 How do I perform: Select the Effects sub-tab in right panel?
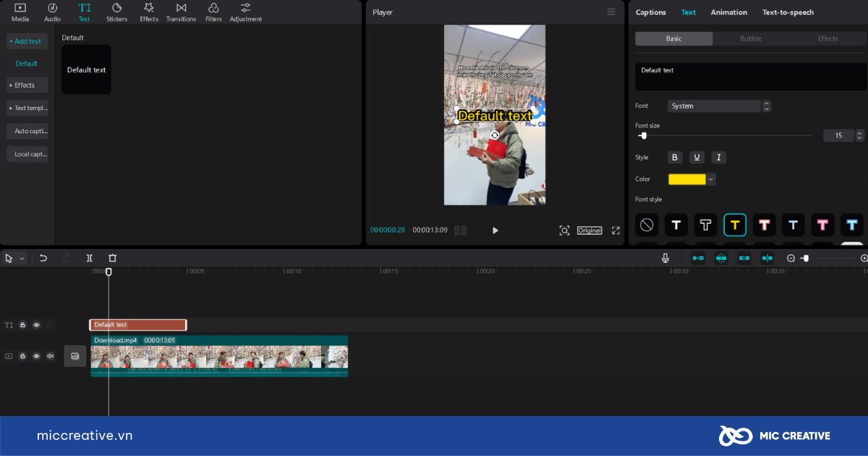click(x=828, y=39)
